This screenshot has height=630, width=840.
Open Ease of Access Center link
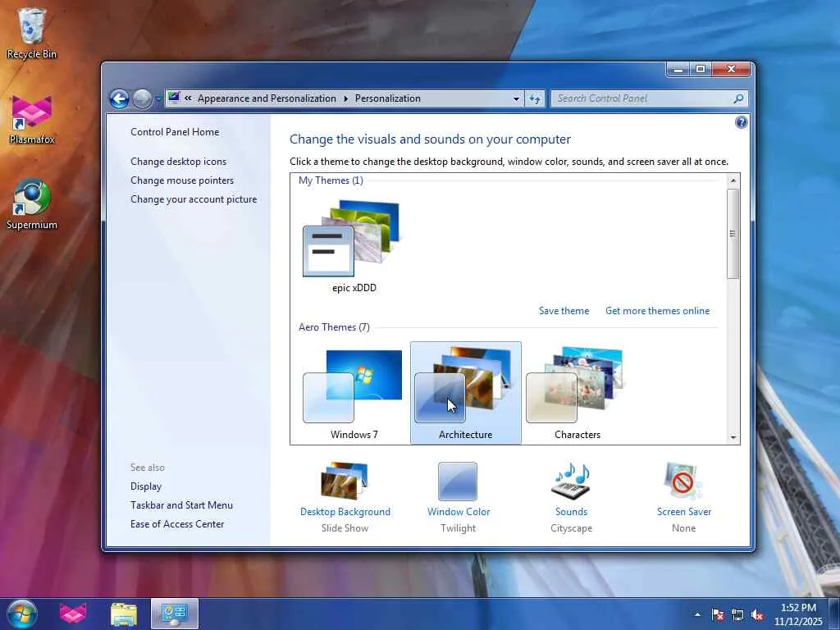coord(177,524)
